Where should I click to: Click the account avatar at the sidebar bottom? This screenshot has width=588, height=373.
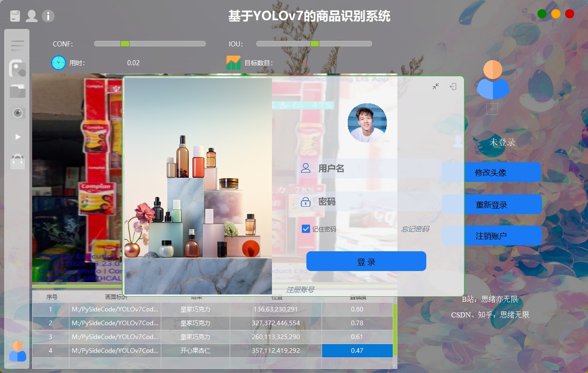click(x=18, y=351)
